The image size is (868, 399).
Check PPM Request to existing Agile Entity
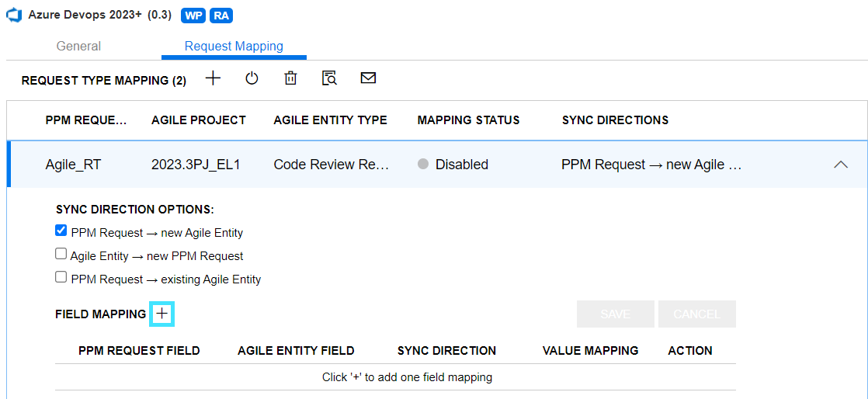[61, 278]
